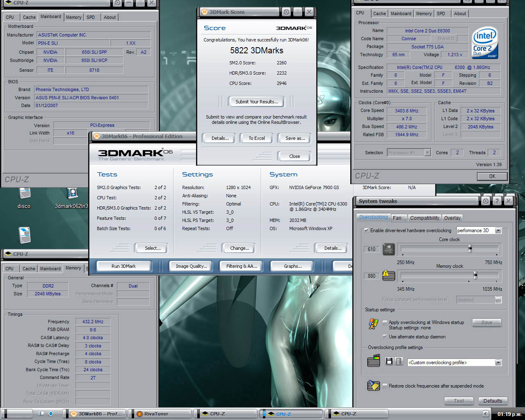This screenshot has height=420, width=525.
Task: Click the round blue quick launch icon
Action: tap(51, 413)
